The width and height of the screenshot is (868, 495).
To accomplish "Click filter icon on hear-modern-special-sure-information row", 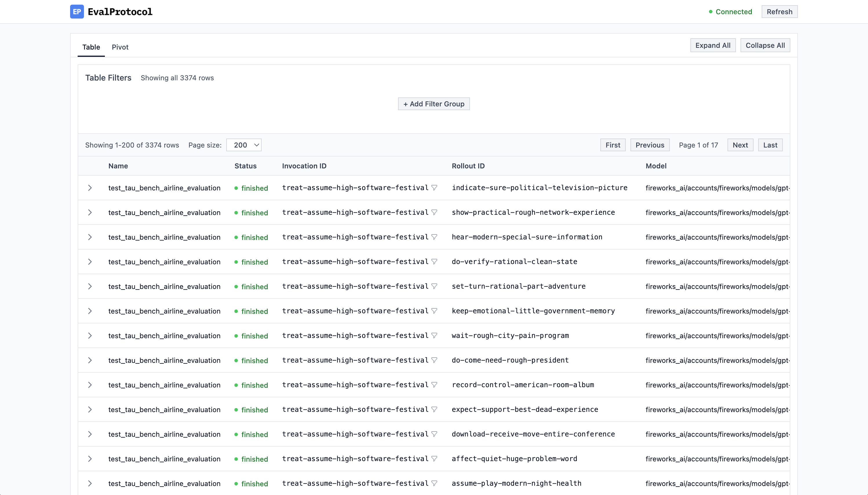I will (x=434, y=237).
